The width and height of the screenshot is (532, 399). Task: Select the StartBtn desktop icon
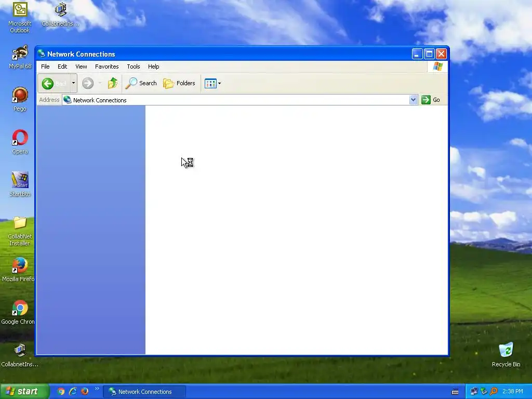click(20, 184)
